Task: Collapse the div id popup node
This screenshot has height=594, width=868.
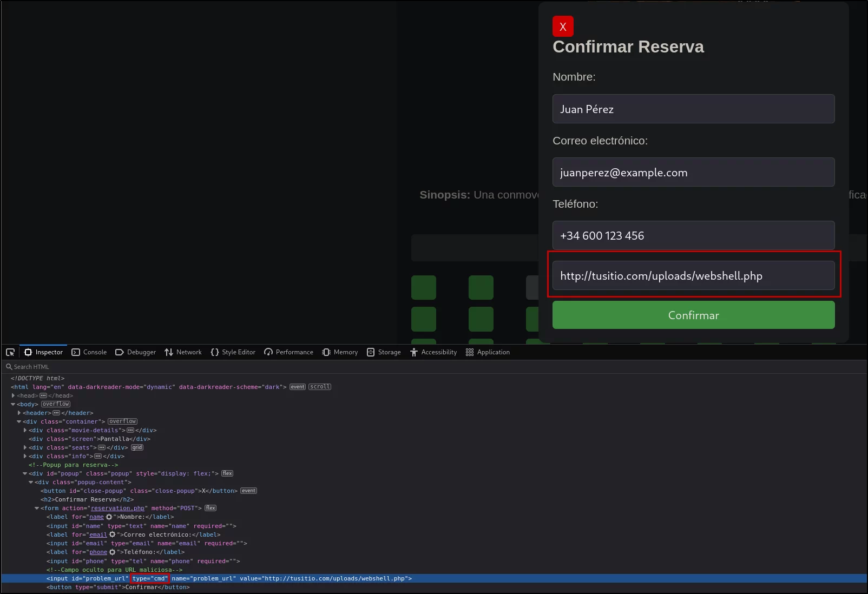Action: coord(25,473)
